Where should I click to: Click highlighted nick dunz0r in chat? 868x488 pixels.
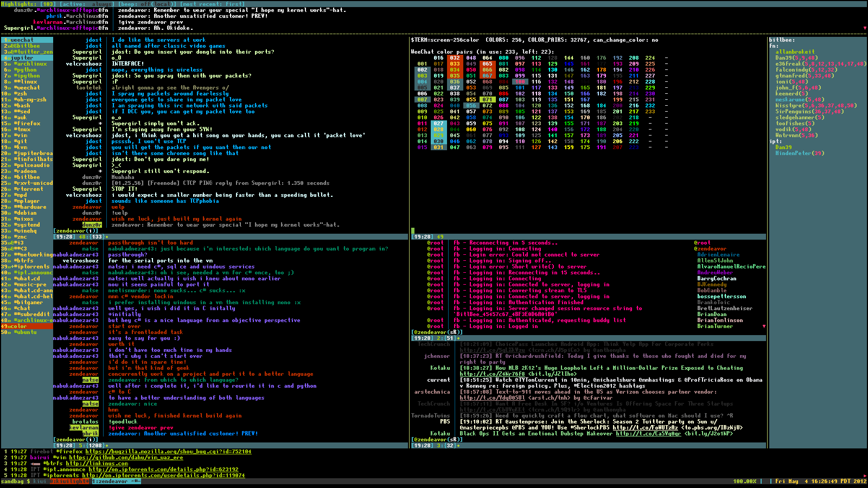coord(92,225)
